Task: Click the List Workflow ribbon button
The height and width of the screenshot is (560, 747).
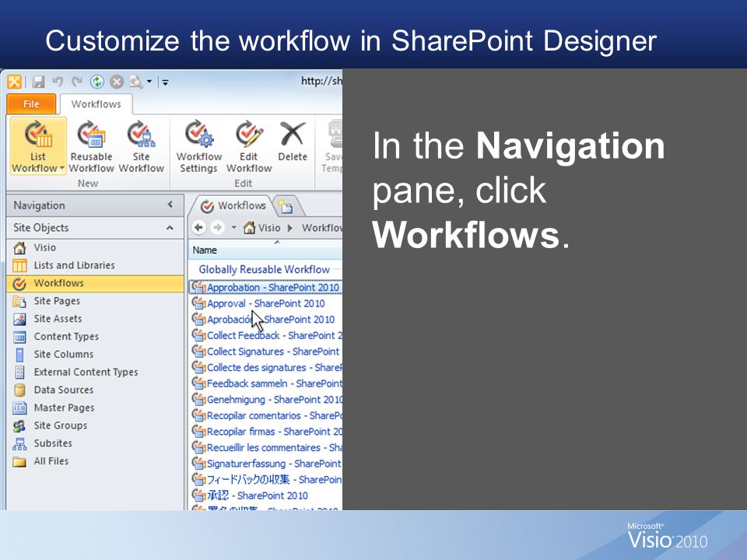Action: pos(37,147)
